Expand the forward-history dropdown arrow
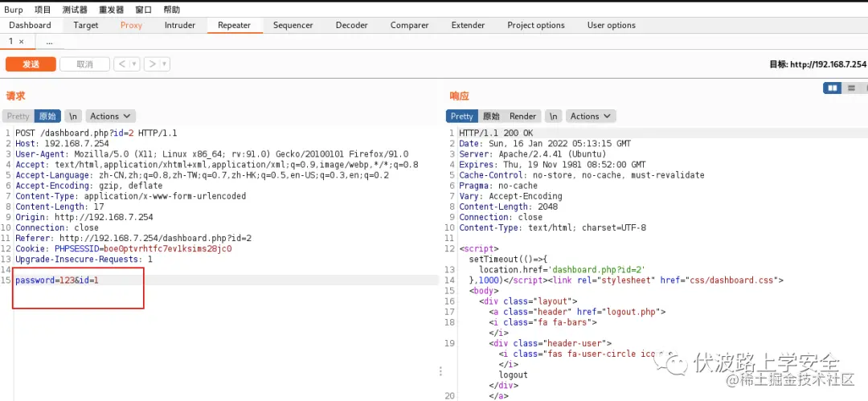The image size is (868, 401). point(165,64)
